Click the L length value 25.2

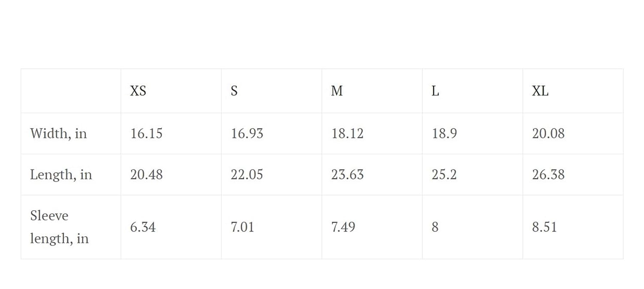pyautogui.click(x=444, y=175)
